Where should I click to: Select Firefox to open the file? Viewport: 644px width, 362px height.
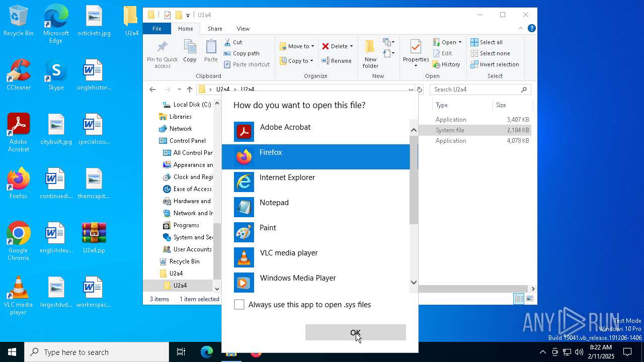(x=316, y=157)
